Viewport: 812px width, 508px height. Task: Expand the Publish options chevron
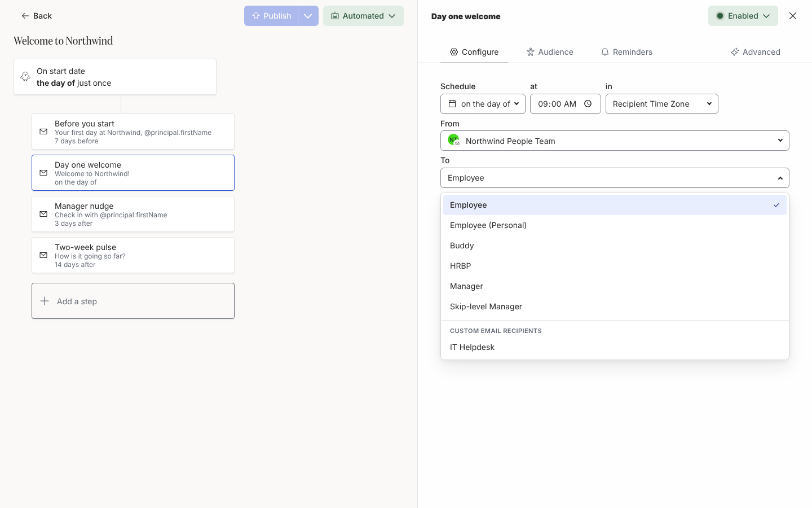[308, 16]
